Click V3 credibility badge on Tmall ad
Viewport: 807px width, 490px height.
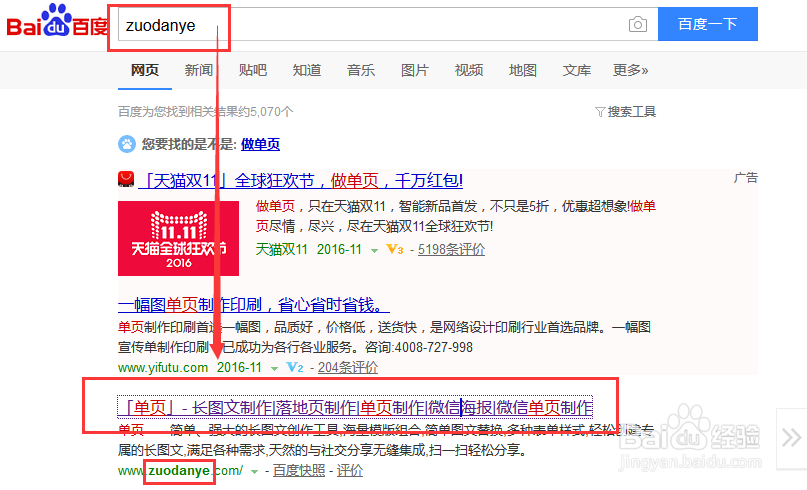point(395,250)
